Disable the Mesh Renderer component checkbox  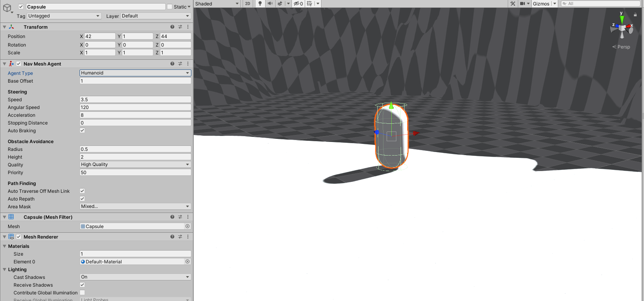coord(19,237)
